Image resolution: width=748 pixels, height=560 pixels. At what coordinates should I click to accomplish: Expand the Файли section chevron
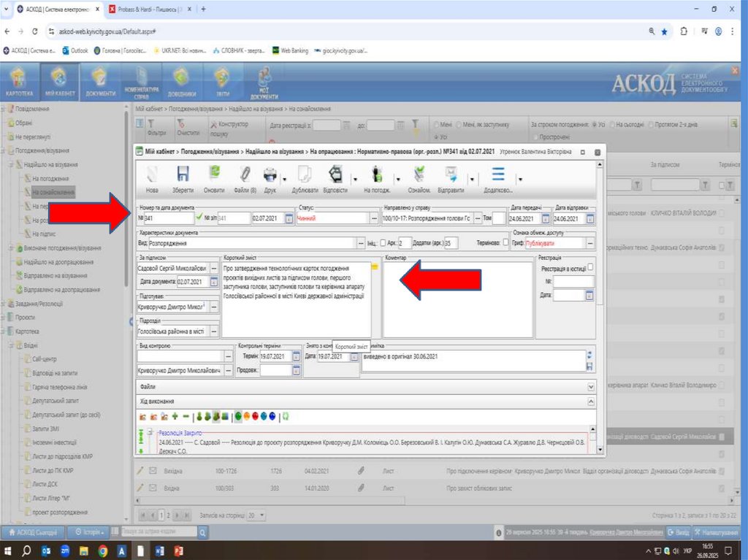click(591, 386)
